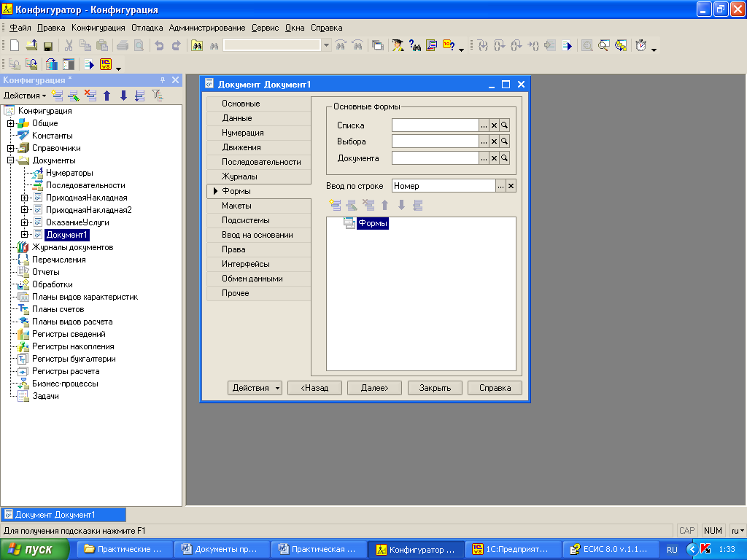
Task: Click the filter by subsystems icon in the tree toolbar
Action: tap(158, 96)
